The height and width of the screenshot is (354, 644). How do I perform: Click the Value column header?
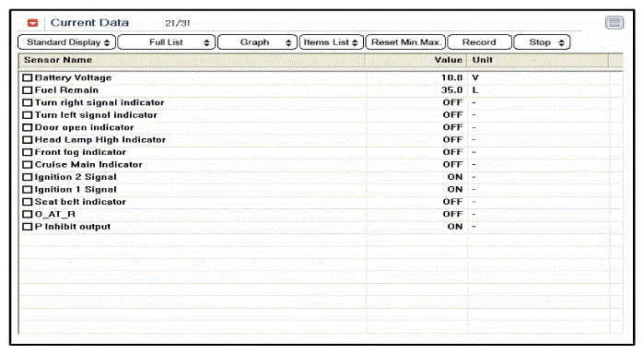tap(416, 60)
